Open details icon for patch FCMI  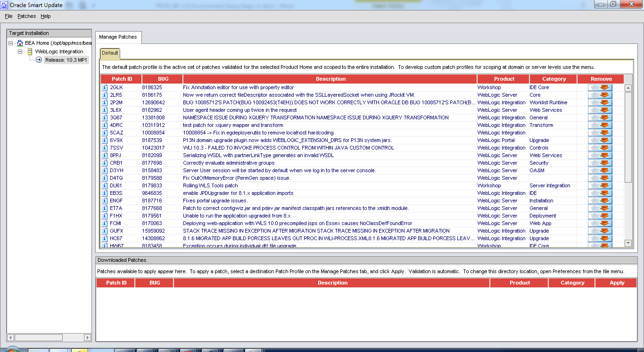point(104,223)
